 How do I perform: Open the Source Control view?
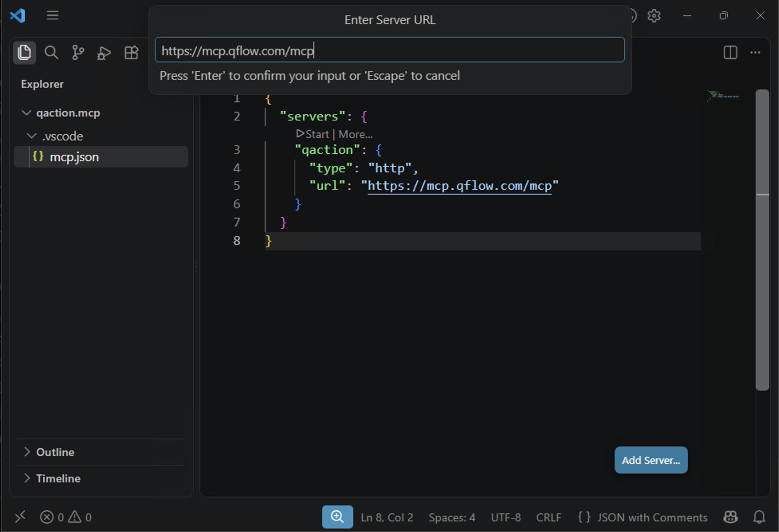pyautogui.click(x=78, y=52)
